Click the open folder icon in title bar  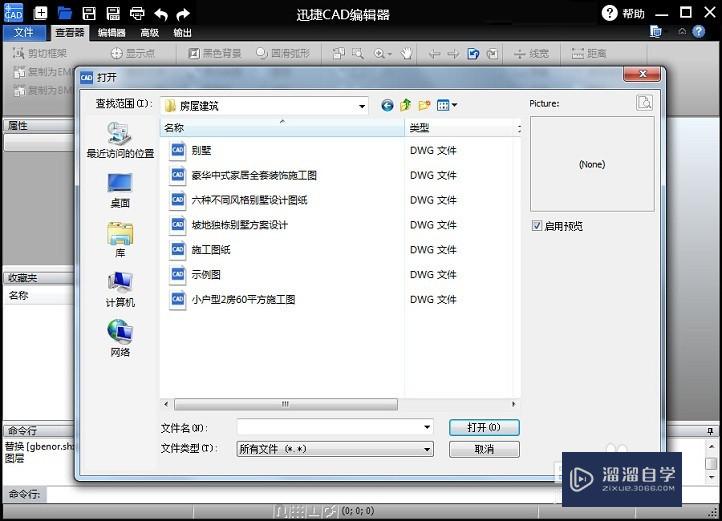point(64,13)
